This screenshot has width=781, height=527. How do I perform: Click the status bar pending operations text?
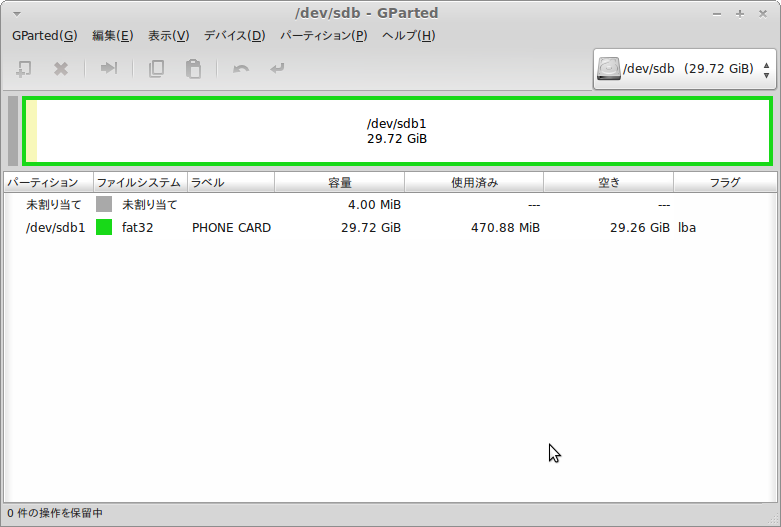pos(55,513)
